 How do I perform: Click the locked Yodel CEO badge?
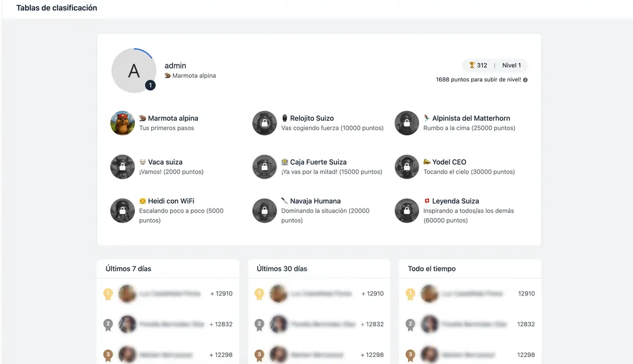tap(407, 167)
